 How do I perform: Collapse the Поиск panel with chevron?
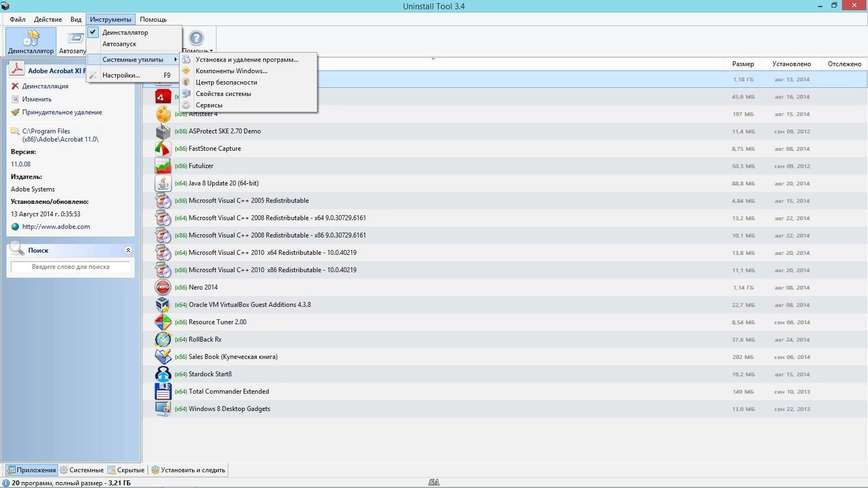(x=128, y=250)
